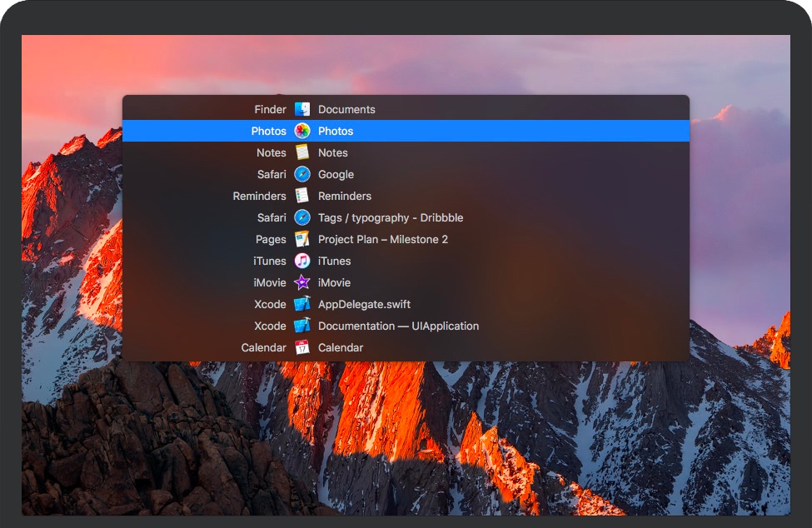This screenshot has width=812, height=528.
Task: Switch to the AppDelegate.swift window
Action: (364, 304)
